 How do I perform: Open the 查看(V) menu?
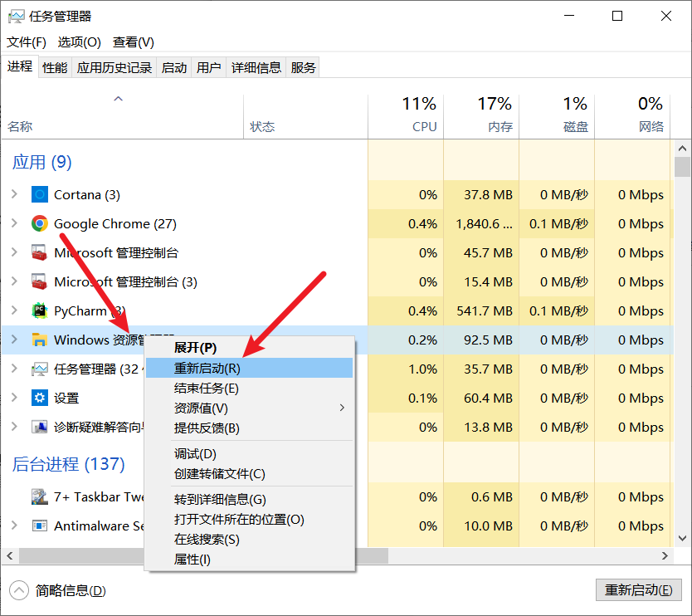coord(134,42)
